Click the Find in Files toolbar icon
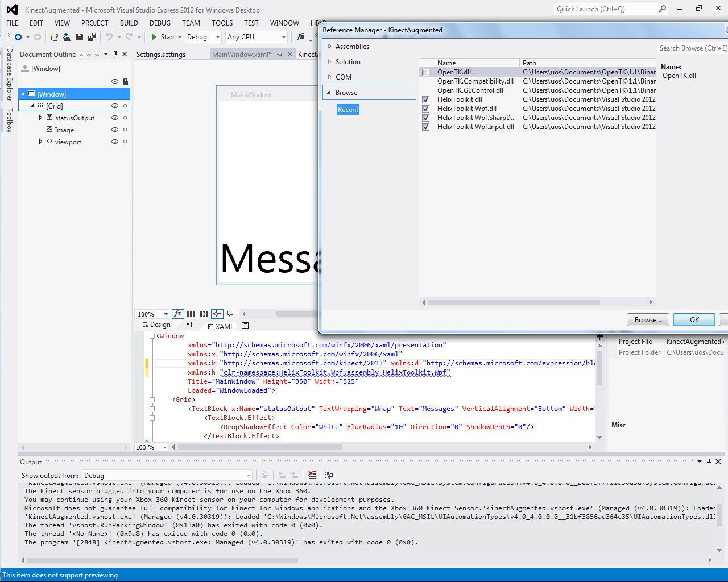 coord(301,37)
